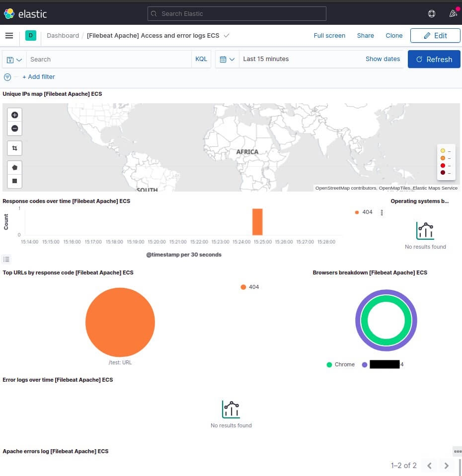Click the Add filter link

[x=39, y=77]
